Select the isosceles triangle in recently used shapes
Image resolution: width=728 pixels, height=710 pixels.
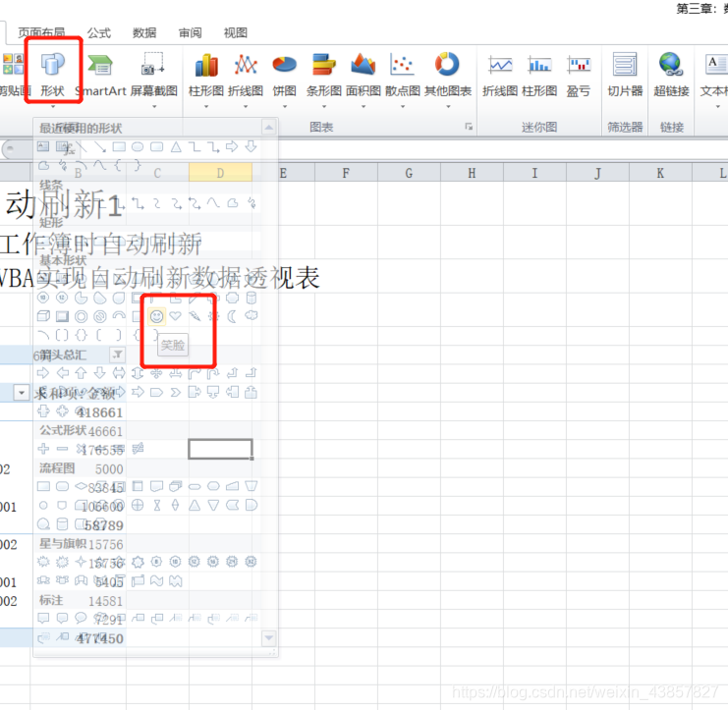pos(176,147)
